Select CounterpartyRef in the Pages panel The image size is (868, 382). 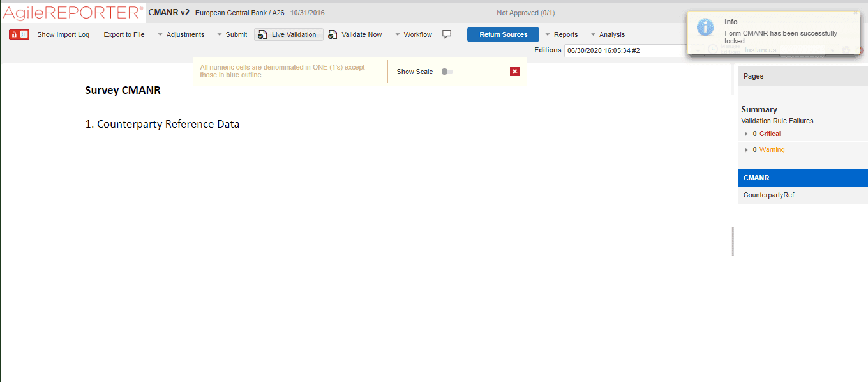point(769,195)
